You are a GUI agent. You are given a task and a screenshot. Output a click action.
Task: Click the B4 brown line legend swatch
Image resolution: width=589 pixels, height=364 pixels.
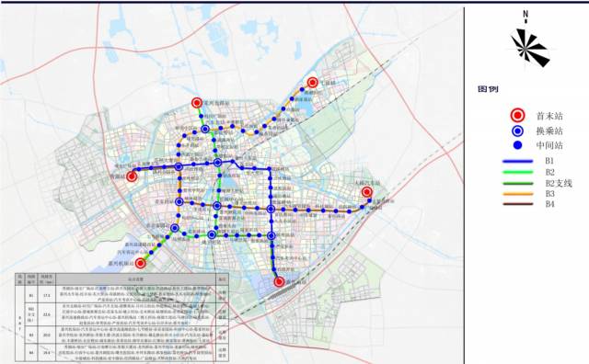[x=517, y=204]
